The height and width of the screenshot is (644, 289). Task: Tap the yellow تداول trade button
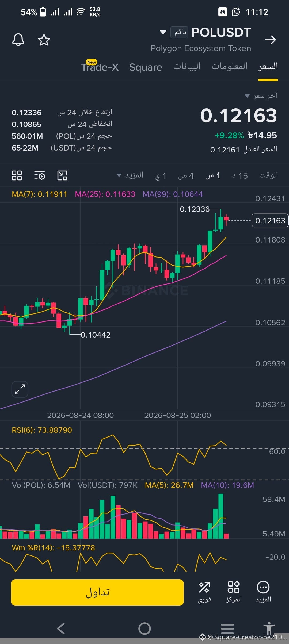(x=97, y=592)
